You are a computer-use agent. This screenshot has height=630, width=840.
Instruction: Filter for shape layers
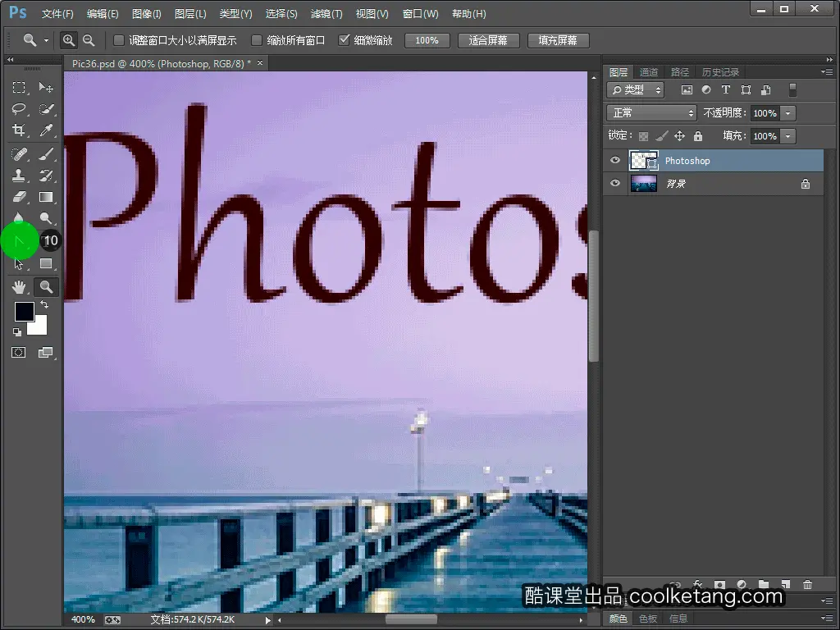click(x=746, y=90)
